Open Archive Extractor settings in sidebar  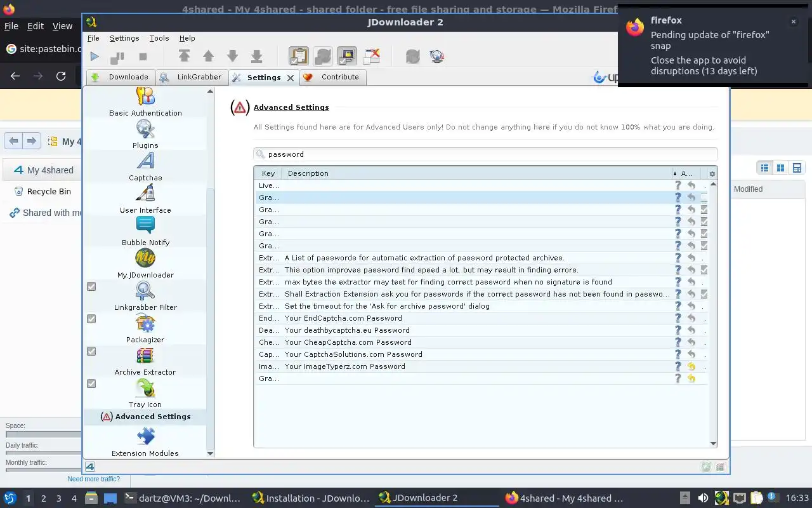145,361
